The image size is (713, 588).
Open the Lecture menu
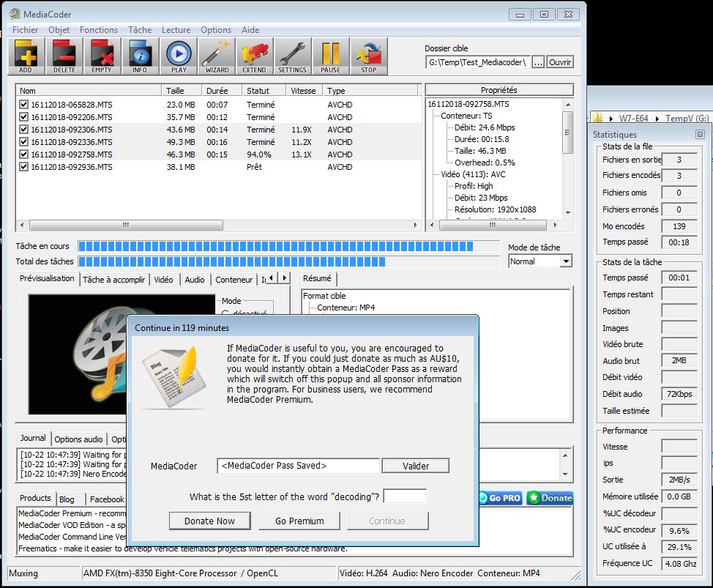(x=176, y=30)
